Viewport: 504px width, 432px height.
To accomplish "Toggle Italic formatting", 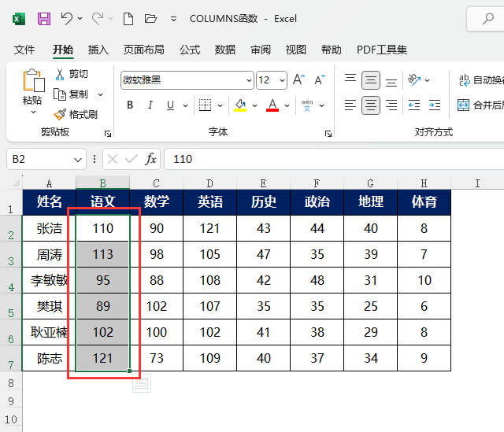I will click(x=150, y=105).
